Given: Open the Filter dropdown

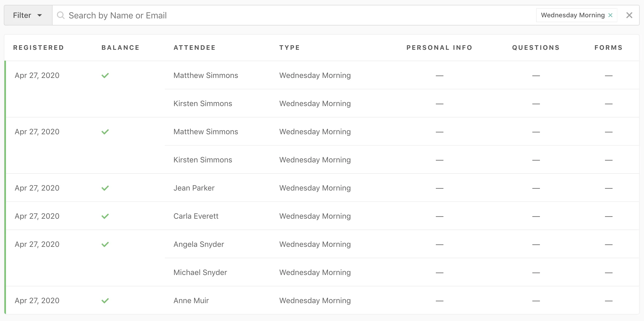Looking at the screenshot, I should (28, 15).
